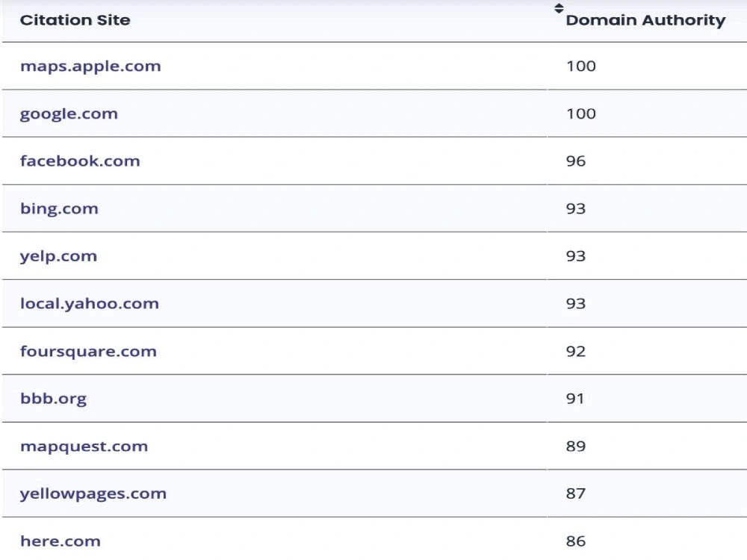Select the facebook.com authority value 96

tap(575, 161)
